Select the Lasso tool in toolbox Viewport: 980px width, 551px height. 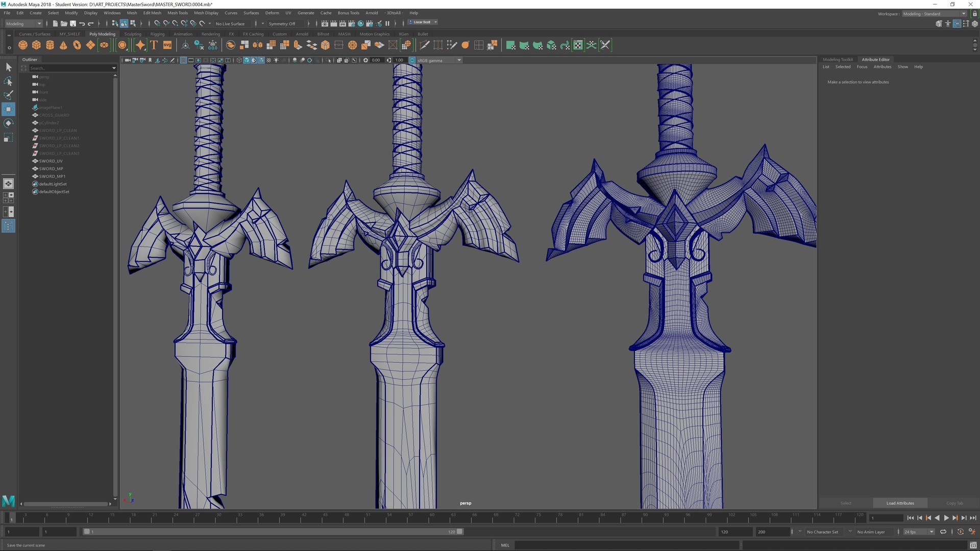[x=9, y=81]
